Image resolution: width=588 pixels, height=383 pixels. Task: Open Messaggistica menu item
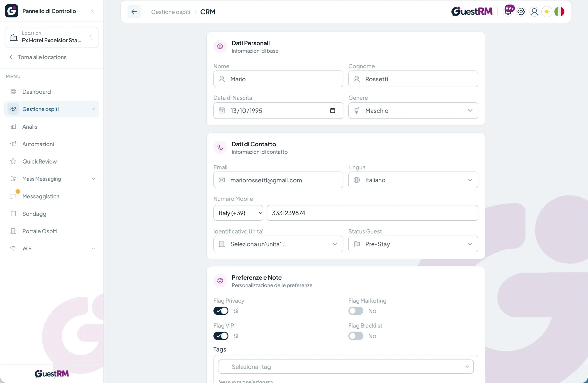(52, 196)
